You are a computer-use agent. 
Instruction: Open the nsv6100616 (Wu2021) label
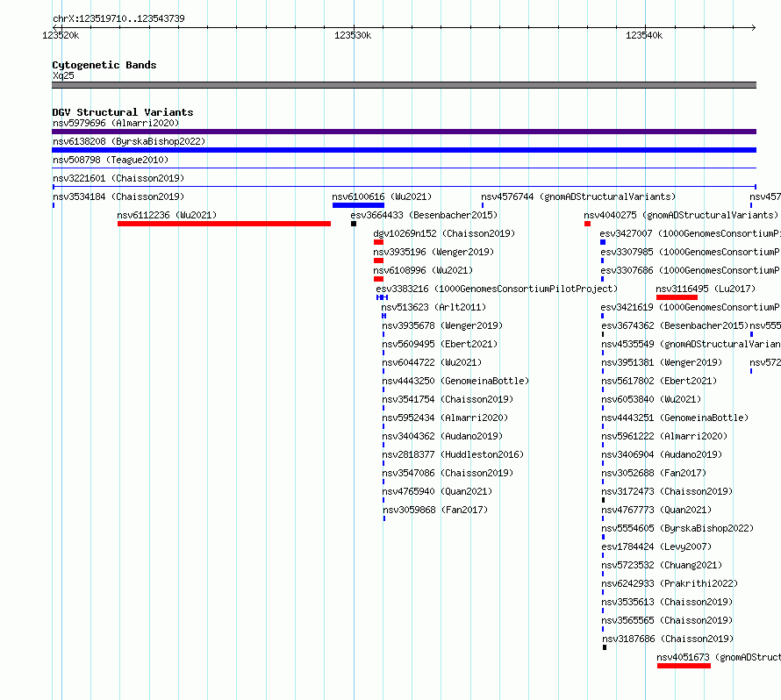(x=382, y=196)
